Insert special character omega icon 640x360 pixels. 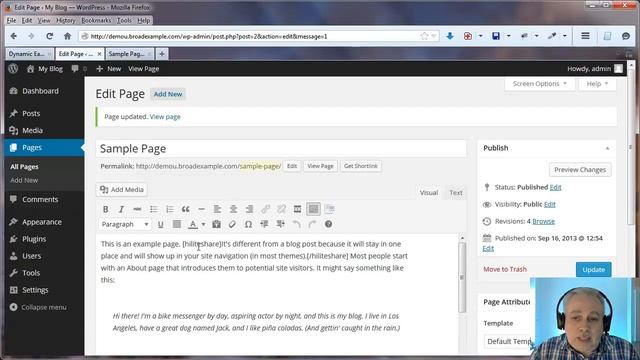coord(248,224)
